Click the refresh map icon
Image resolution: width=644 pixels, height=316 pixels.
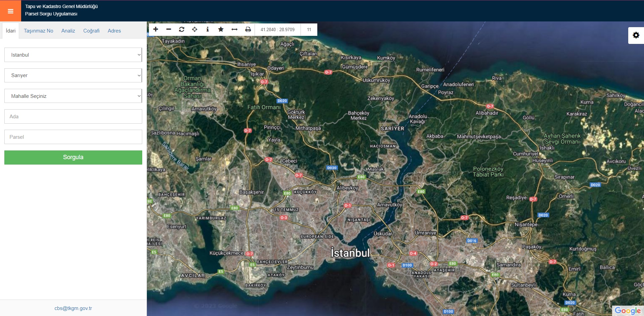pos(181,29)
